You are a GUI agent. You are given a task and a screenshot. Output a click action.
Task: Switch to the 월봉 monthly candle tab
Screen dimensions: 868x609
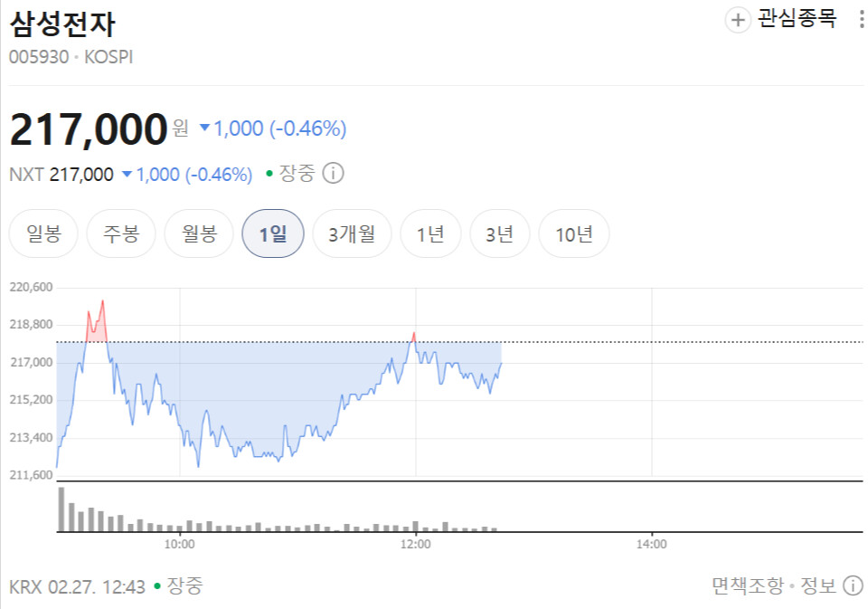click(199, 234)
